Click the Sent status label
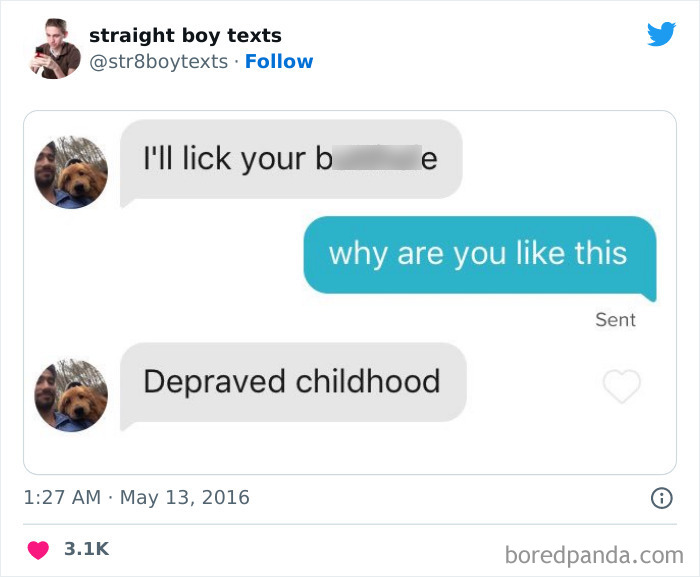This screenshot has width=700, height=577. (x=615, y=320)
